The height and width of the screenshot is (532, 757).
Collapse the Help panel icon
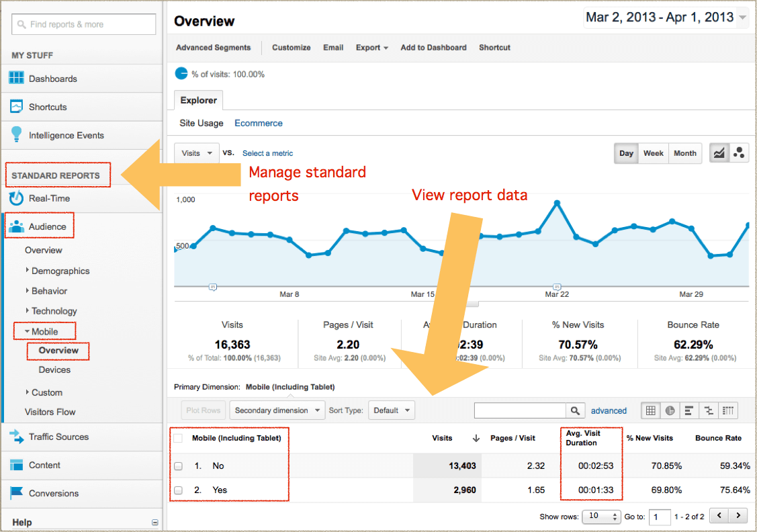coord(155,523)
